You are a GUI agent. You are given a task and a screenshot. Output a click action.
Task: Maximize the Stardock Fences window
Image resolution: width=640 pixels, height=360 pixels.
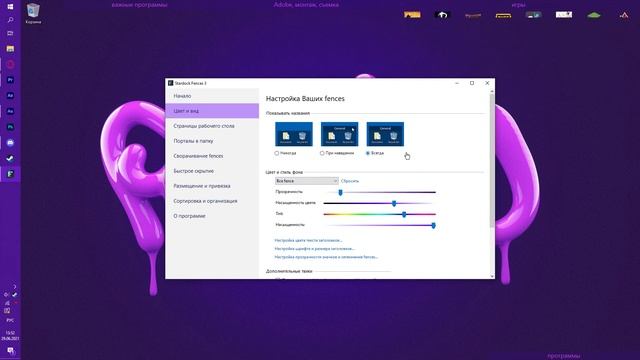472,83
